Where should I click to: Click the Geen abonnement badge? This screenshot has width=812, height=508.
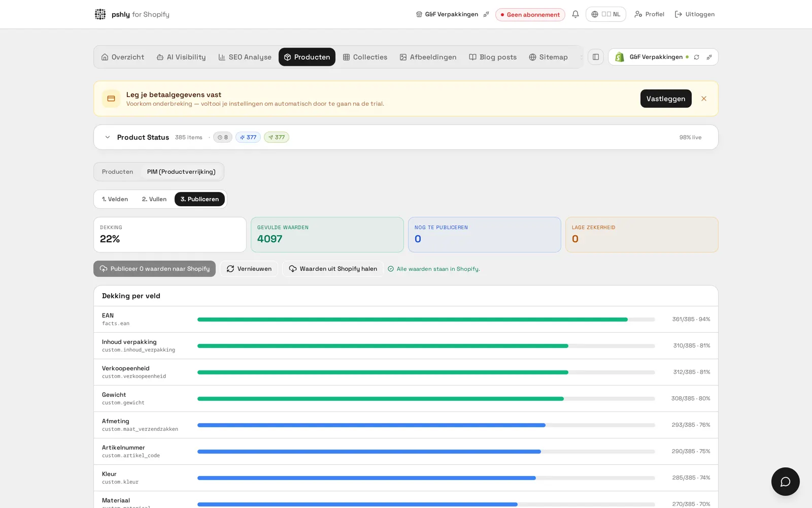pos(530,14)
